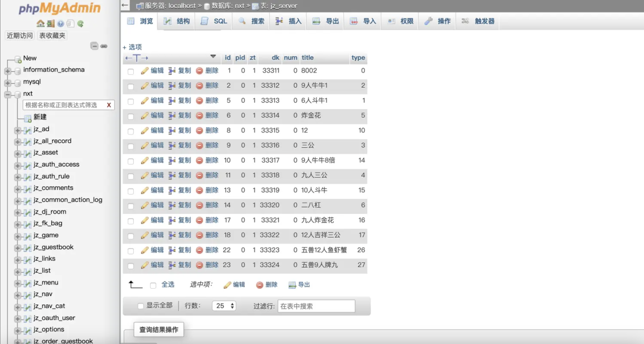Open the 触发器 triggers tab
644x344 pixels.
tap(478, 21)
